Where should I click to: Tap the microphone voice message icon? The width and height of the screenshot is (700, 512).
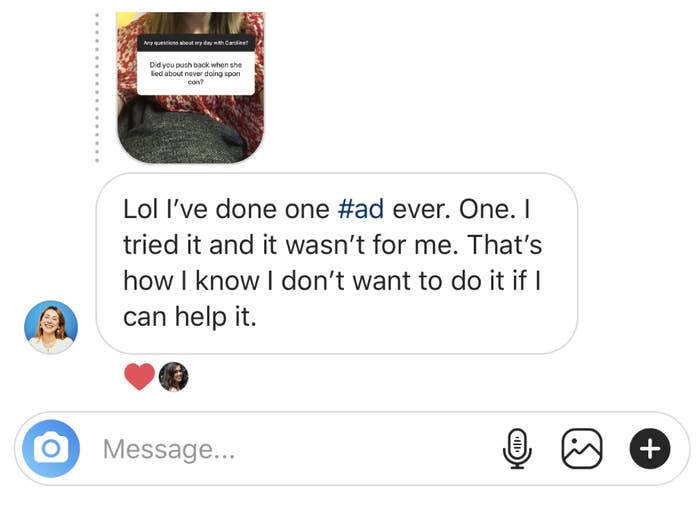pyautogui.click(x=517, y=448)
